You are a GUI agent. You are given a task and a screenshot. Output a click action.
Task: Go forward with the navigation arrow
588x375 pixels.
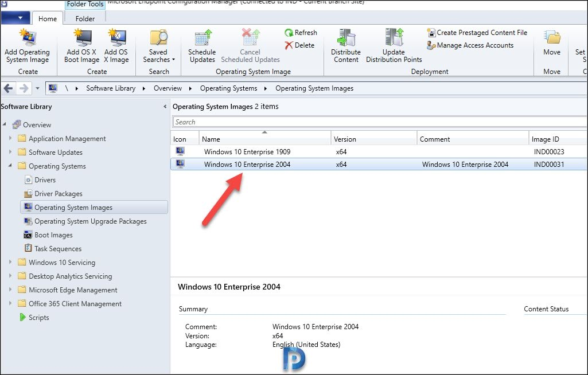[24, 88]
